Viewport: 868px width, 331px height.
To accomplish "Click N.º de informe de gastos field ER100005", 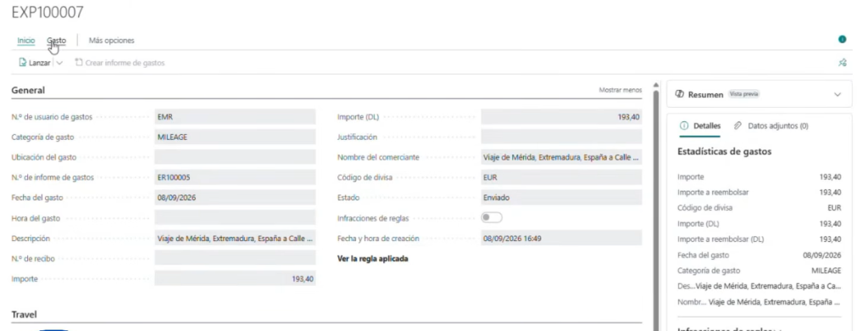I will pos(236,177).
